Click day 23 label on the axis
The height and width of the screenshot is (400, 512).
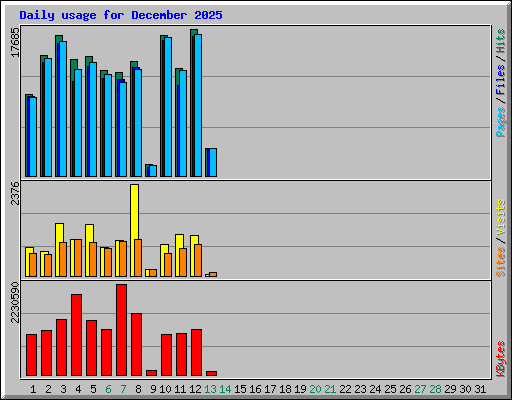(360, 389)
